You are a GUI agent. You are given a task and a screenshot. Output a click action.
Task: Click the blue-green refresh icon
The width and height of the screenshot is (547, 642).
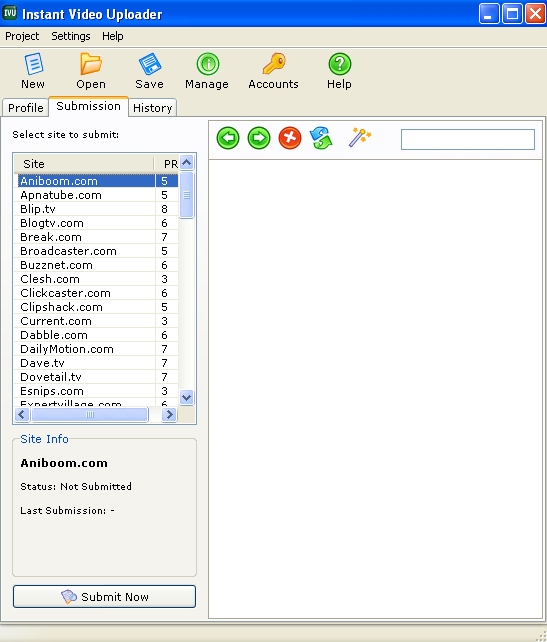point(321,138)
